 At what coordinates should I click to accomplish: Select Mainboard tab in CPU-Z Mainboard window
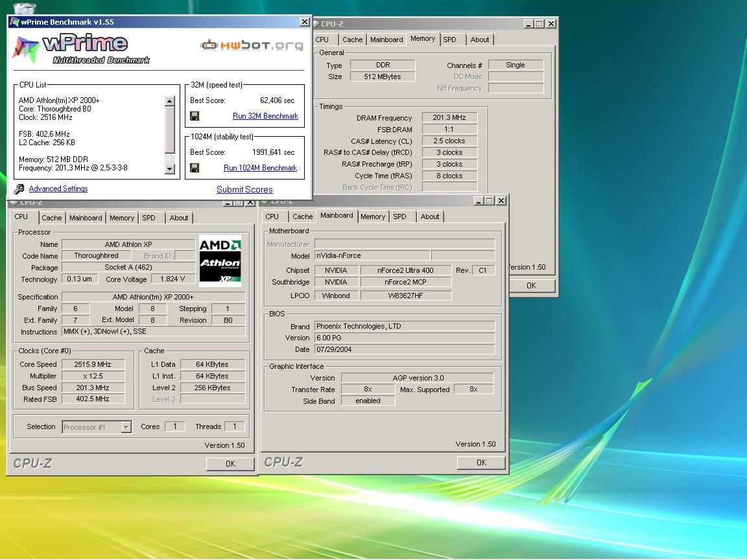point(337,215)
